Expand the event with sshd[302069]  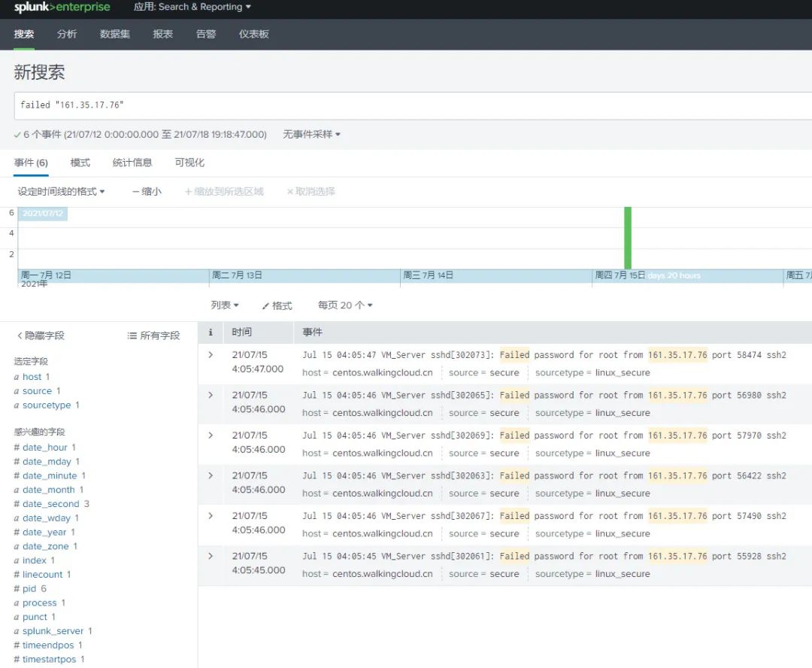click(x=211, y=436)
